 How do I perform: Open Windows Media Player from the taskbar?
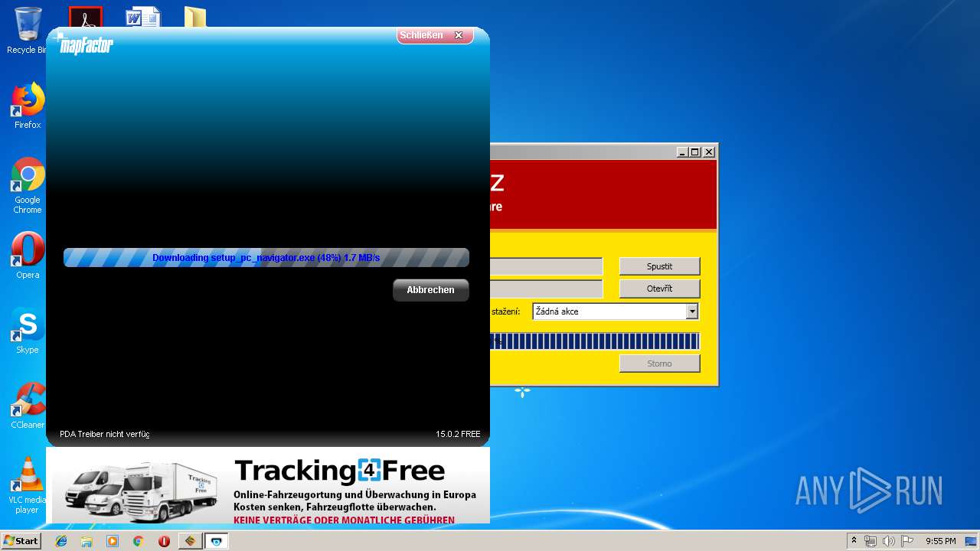tap(113, 541)
